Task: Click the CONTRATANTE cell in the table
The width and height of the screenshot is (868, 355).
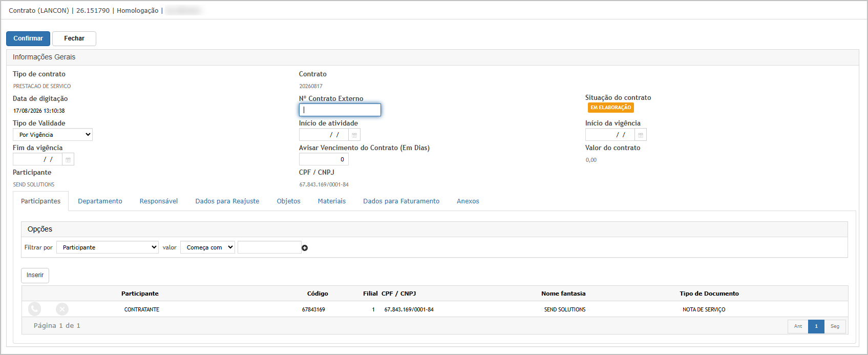Action: [142, 309]
